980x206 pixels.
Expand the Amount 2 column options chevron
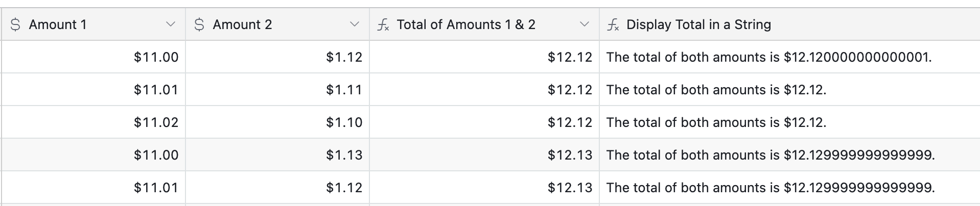pos(355,24)
